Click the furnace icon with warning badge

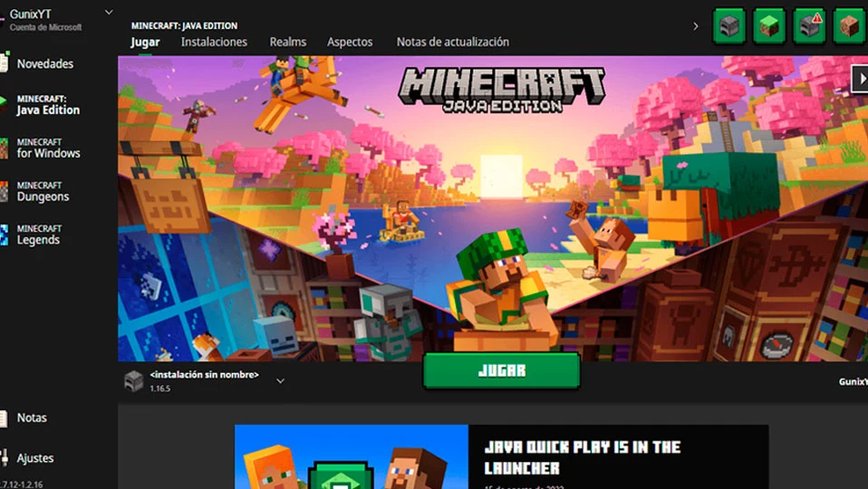809,25
